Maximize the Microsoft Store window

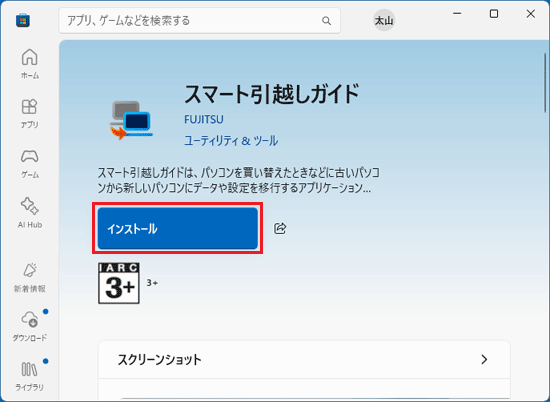(x=494, y=14)
